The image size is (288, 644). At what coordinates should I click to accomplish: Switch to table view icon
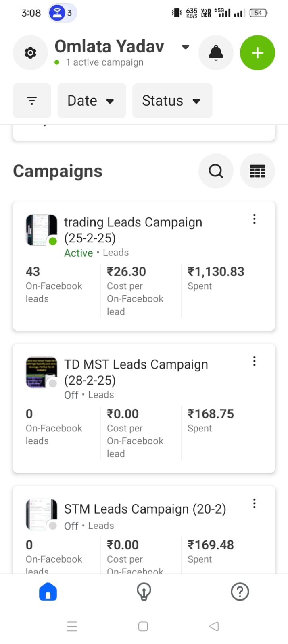tap(257, 171)
